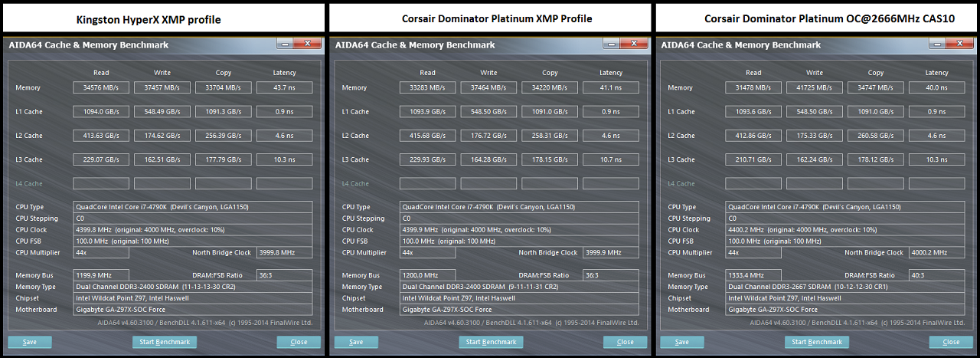Select L3 Cache Read value 229.07 GB/s
Image resolution: width=980 pixels, height=358 pixels.
101,159
